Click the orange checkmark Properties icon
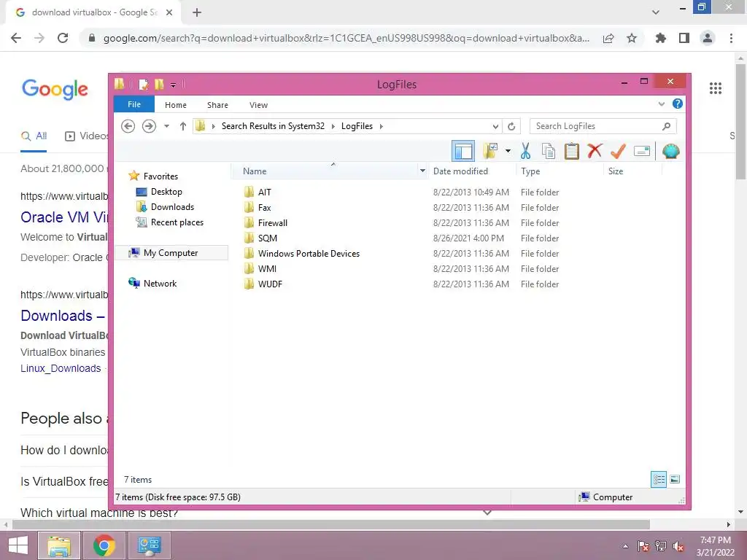This screenshot has width=747, height=560. click(x=618, y=151)
